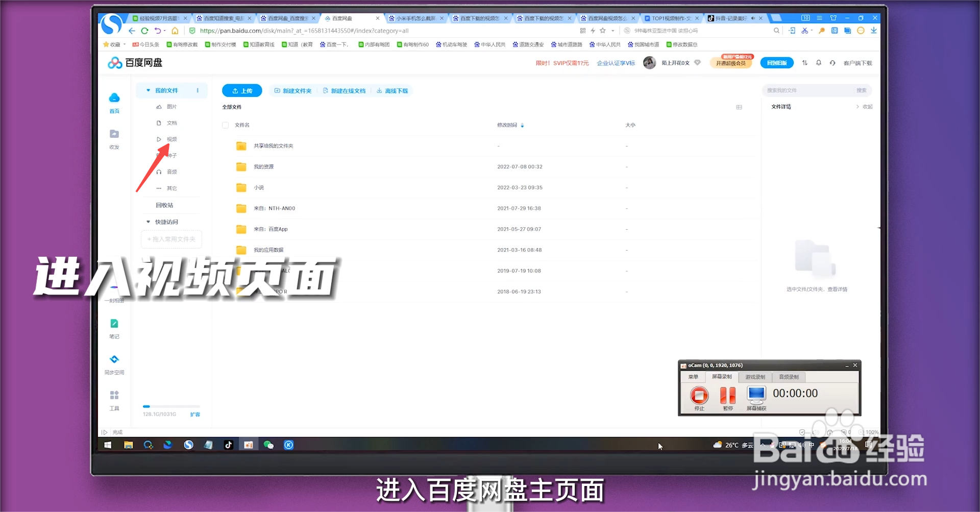The height and width of the screenshot is (512, 980).
Task: Switch to the 抖音-记录美好 browser tab
Action: [731, 18]
